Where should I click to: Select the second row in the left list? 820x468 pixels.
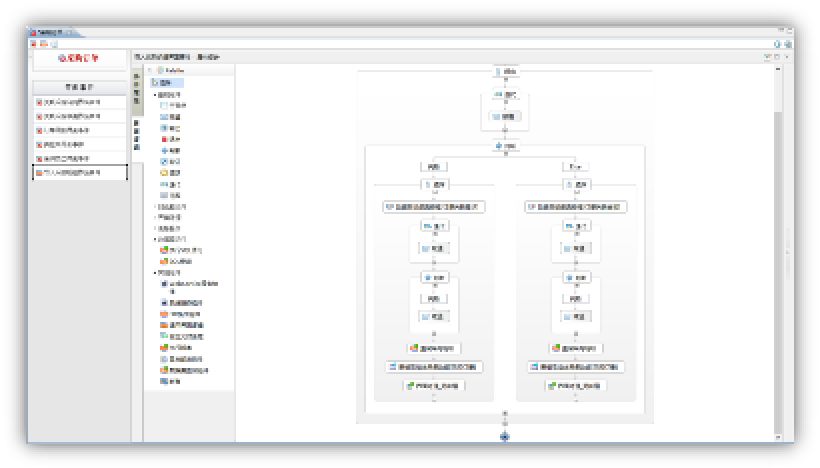[x=80, y=116]
